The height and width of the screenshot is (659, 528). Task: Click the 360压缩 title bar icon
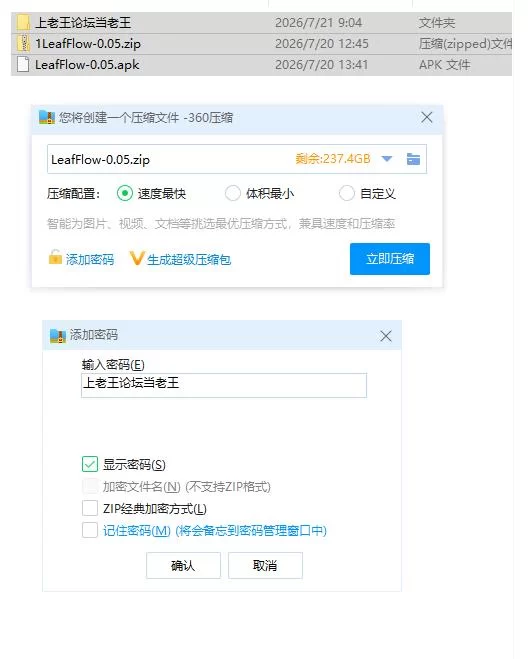tap(47, 117)
